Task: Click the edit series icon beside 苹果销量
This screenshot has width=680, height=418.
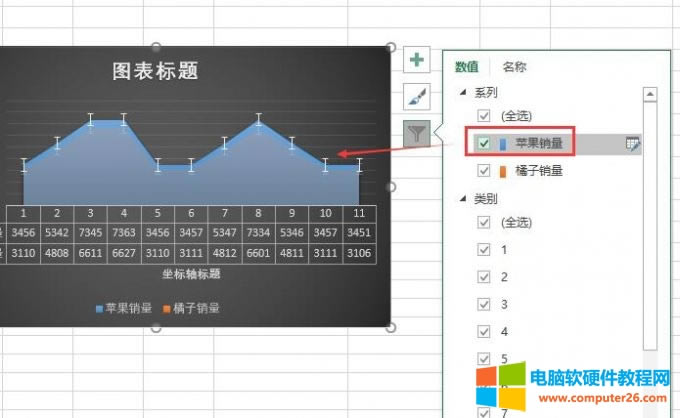Action: click(632, 144)
